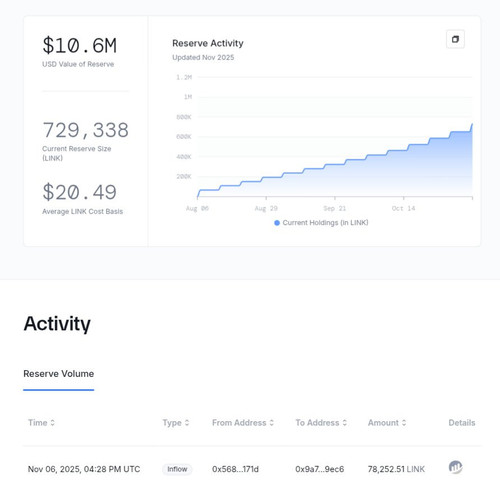Sort the table by Amount
The height and width of the screenshot is (488, 500).
(x=387, y=423)
